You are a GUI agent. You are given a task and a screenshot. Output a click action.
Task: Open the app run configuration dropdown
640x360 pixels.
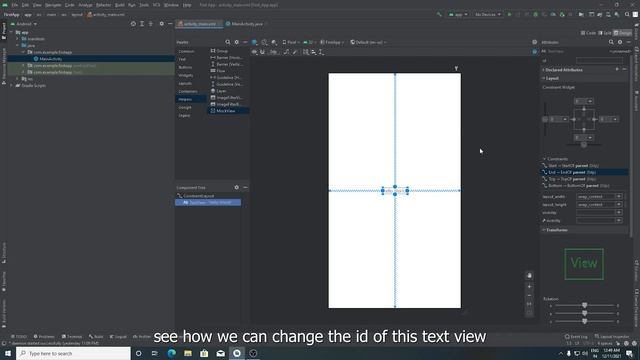pos(458,14)
